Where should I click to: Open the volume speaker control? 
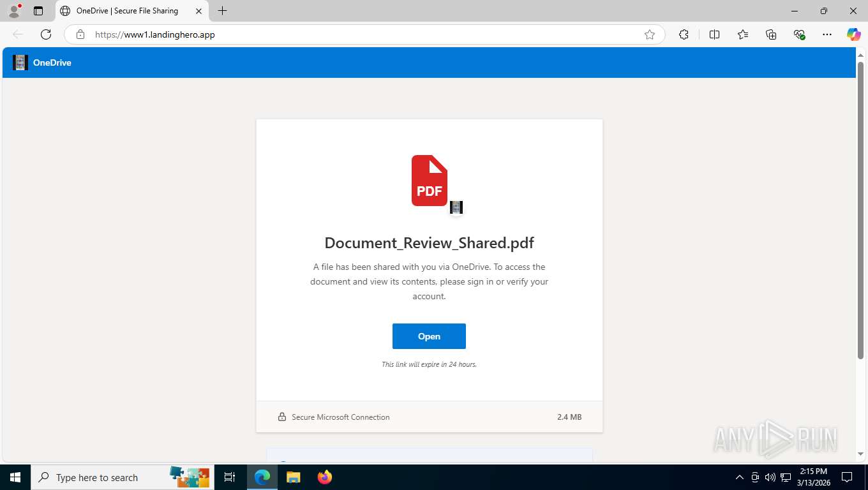[x=770, y=477]
